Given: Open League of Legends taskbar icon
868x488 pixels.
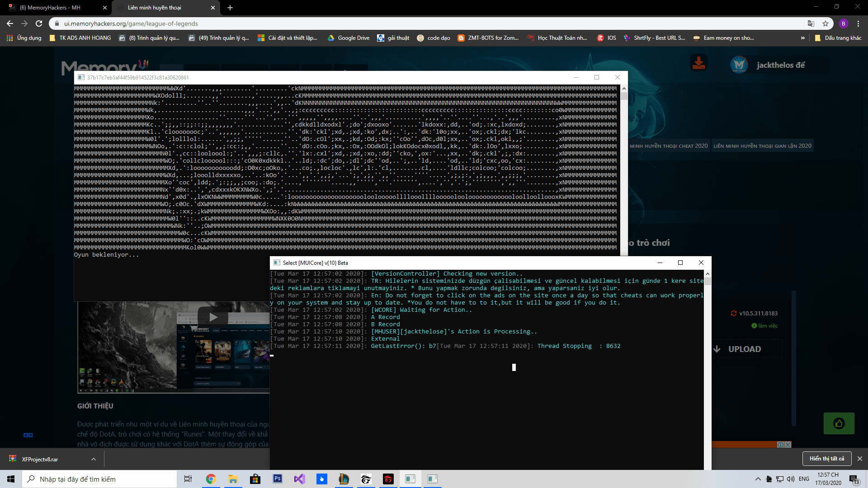Looking at the screenshot, I should (x=344, y=479).
